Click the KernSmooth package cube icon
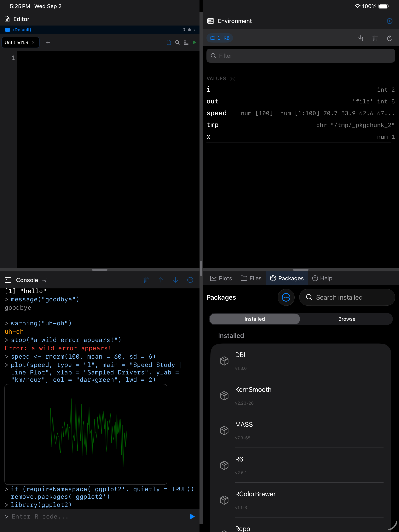Screen dimensions: 399x532 (224, 396)
